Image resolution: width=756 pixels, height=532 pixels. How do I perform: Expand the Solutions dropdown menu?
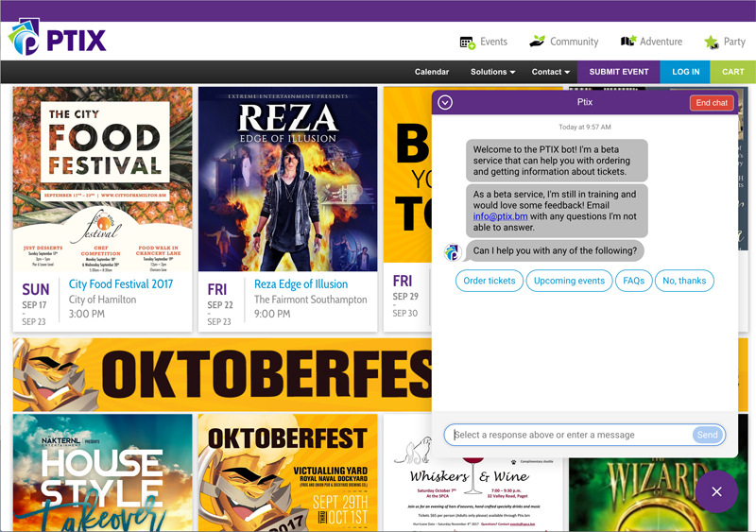coord(492,72)
